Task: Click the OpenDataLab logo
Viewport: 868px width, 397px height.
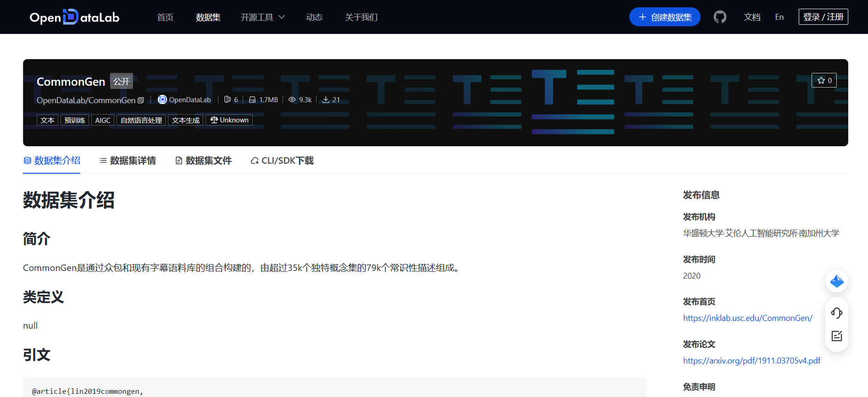Action: point(74,17)
